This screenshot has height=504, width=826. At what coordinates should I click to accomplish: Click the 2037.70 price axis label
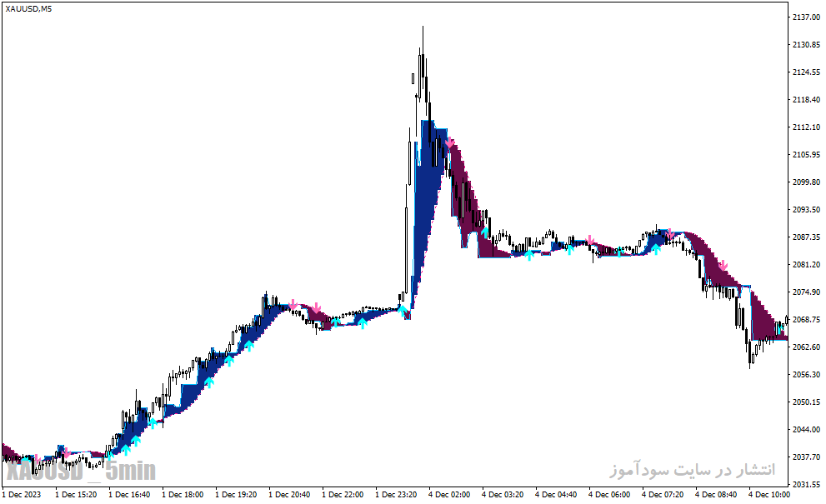[x=806, y=457]
